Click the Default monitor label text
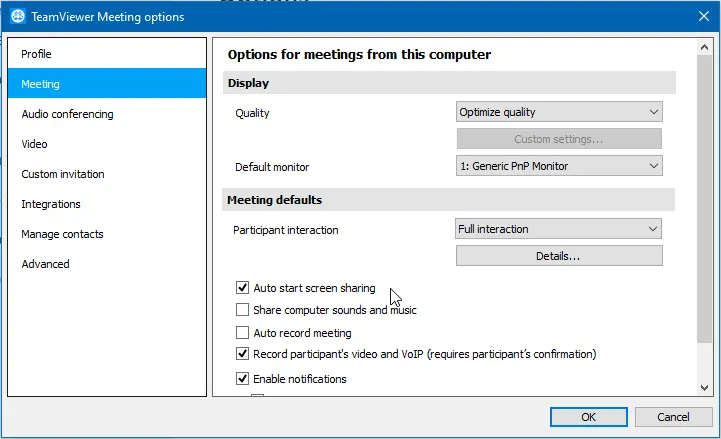Image resolution: width=721 pixels, height=439 pixels. pyautogui.click(x=272, y=167)
